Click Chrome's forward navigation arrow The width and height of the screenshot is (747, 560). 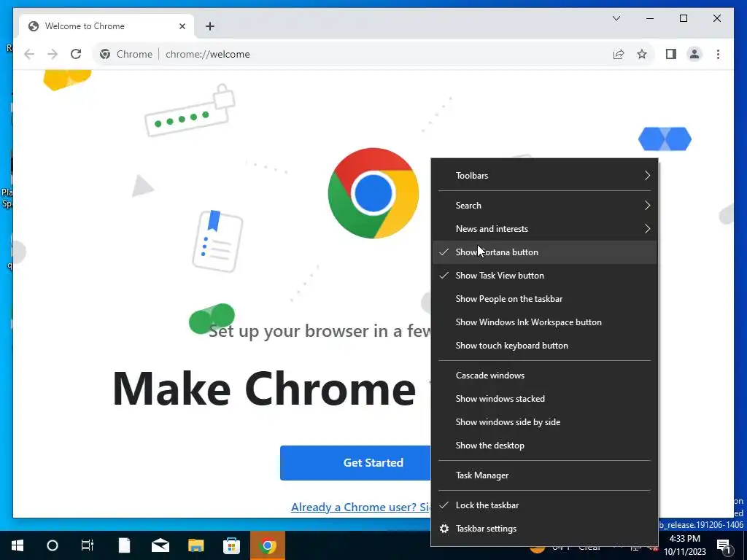(x=53, y=54)
